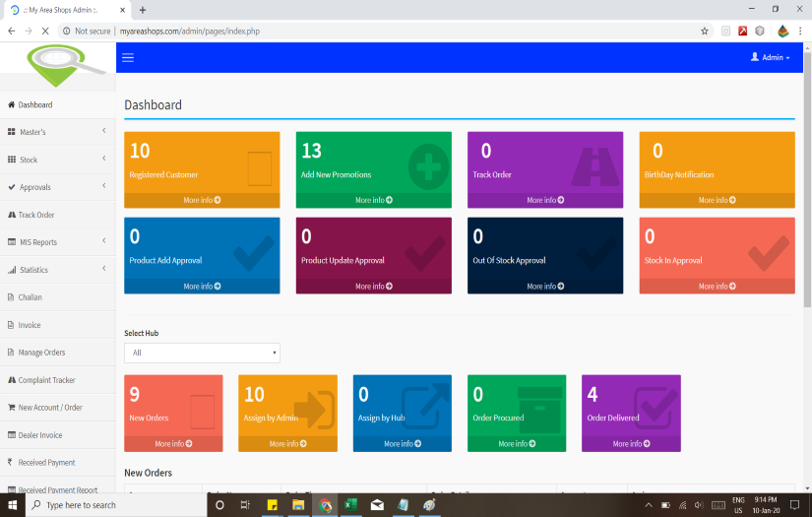The image size is (812, 517).
Task: Click More info under New Orders
Action: tap(173, 444)
